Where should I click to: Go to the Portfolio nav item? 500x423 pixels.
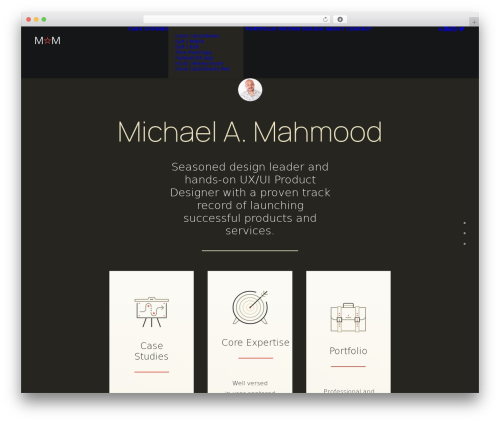[261, 29]
